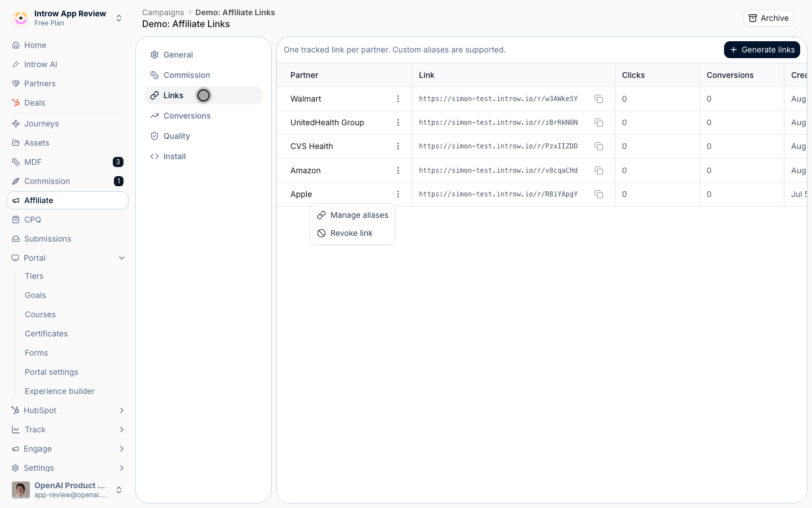Viewport: 812px width, 508px height.
Task: Open the Assets page
Action: coord(68,143)
